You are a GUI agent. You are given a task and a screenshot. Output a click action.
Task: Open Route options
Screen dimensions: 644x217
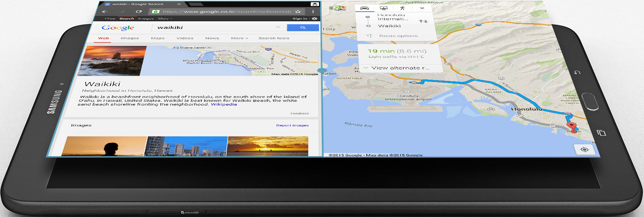[x=398, y=36]
